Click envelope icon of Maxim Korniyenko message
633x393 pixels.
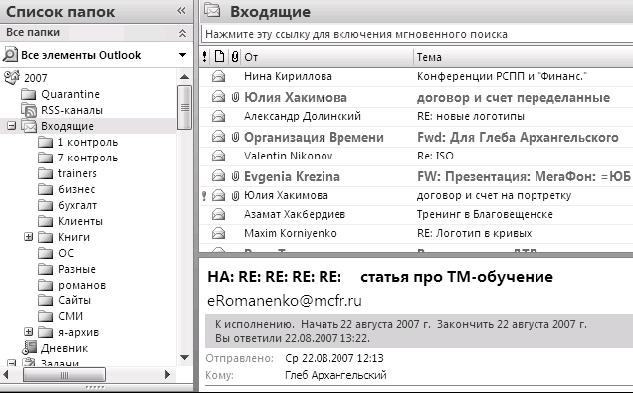[218, 233]
